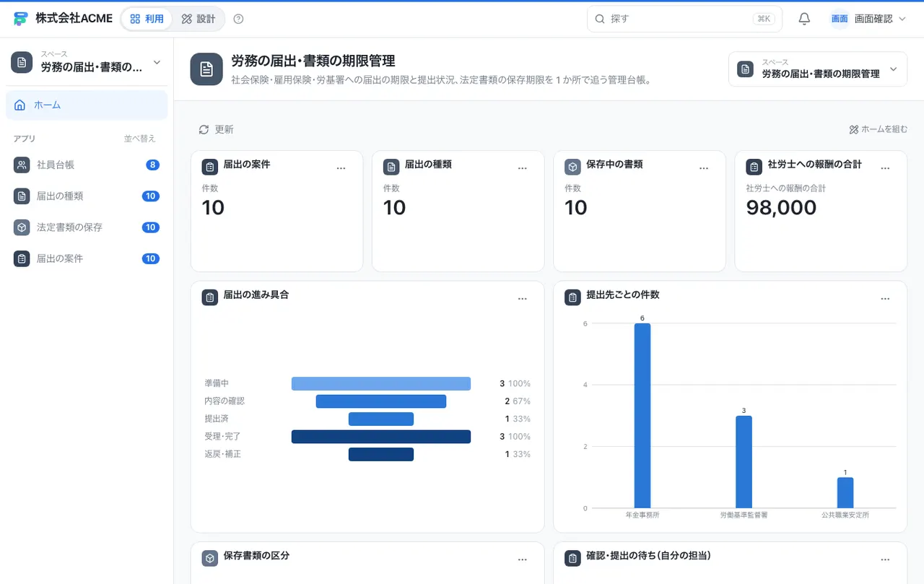
Task: Open 届出の案件 in sidebar apps
Action: pos(87,258)
